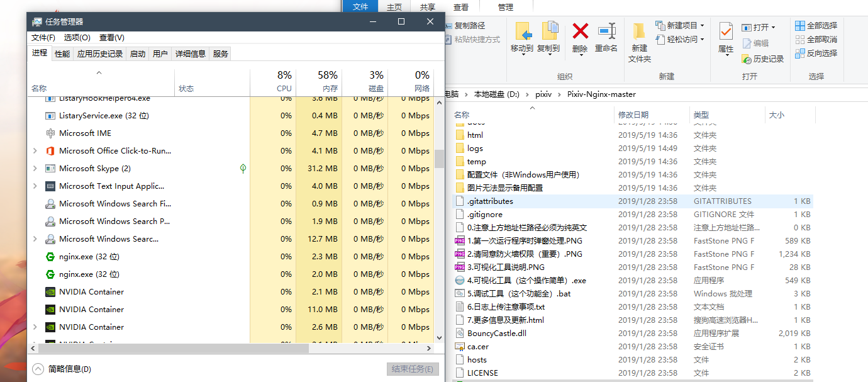
Task: Click the Edit icon in Explorer ribbon
Action: click(x=747, y=43)
